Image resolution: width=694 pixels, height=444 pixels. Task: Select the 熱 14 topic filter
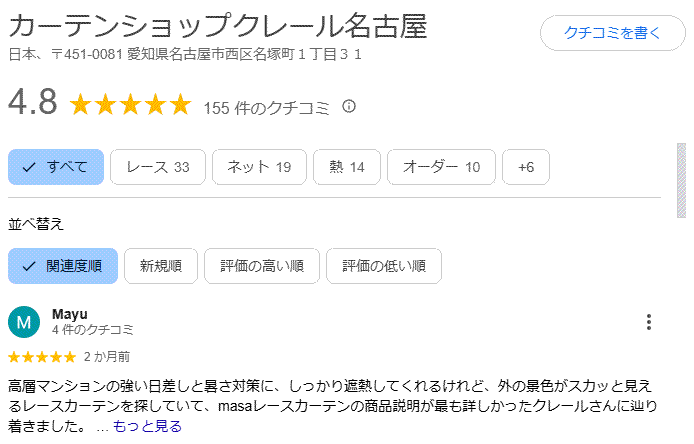347,167
